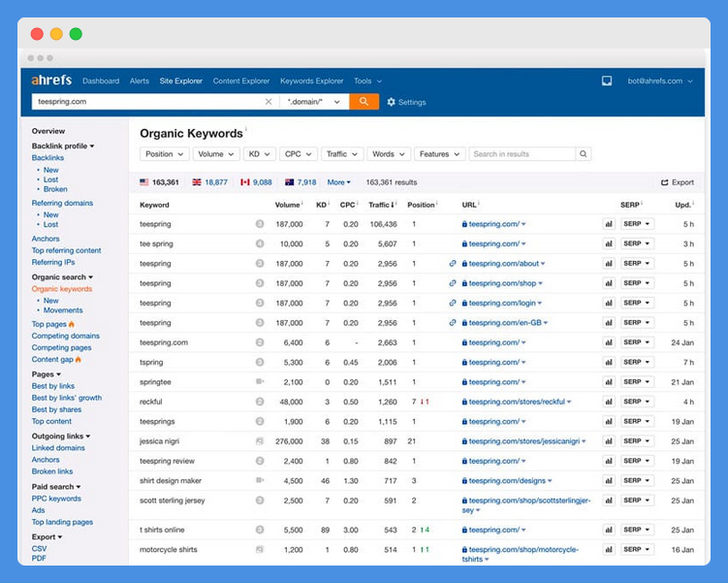Open the Tools menu
Screen dimensions: 728x583
coord(367,81)
